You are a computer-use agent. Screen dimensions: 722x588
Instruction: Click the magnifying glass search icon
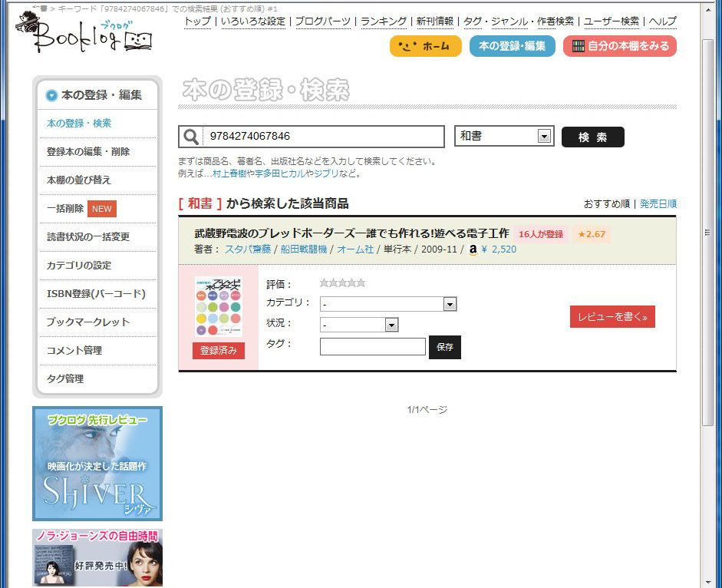tap(191, 136)
